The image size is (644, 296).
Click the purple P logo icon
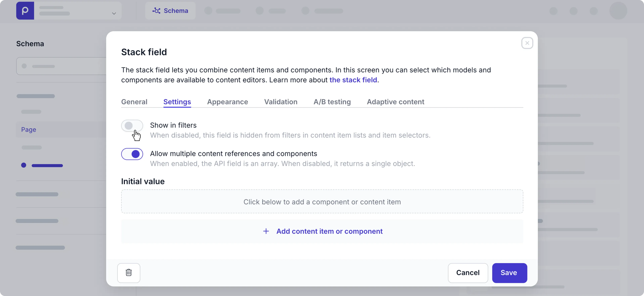click(25, 11)
